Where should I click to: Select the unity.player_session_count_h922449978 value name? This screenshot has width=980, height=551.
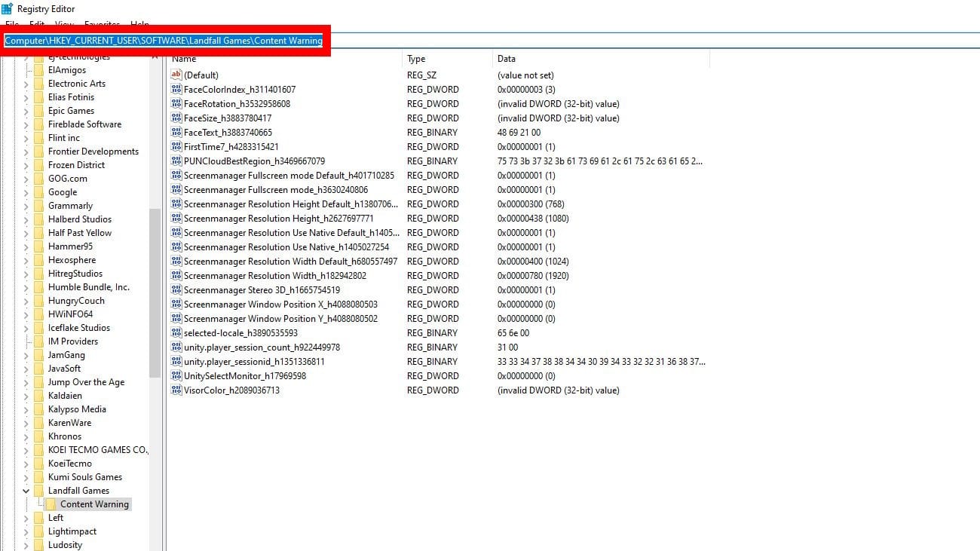[x=262, y=347]
